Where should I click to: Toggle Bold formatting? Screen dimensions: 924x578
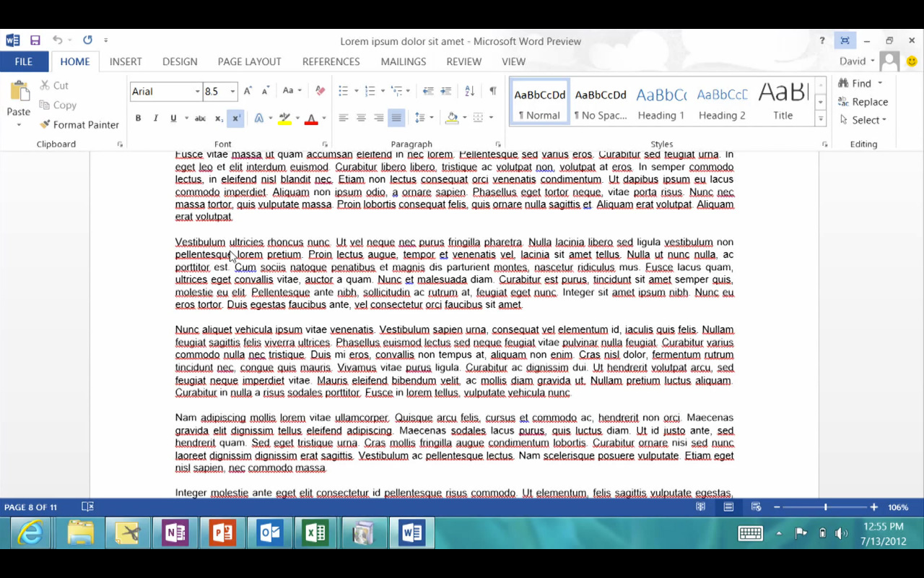[138, 118]
